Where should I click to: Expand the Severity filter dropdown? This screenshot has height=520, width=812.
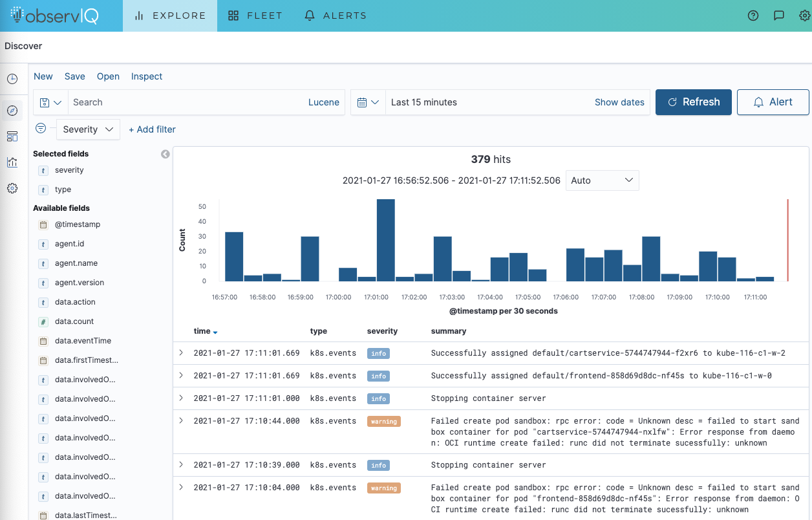coord(89,129)
